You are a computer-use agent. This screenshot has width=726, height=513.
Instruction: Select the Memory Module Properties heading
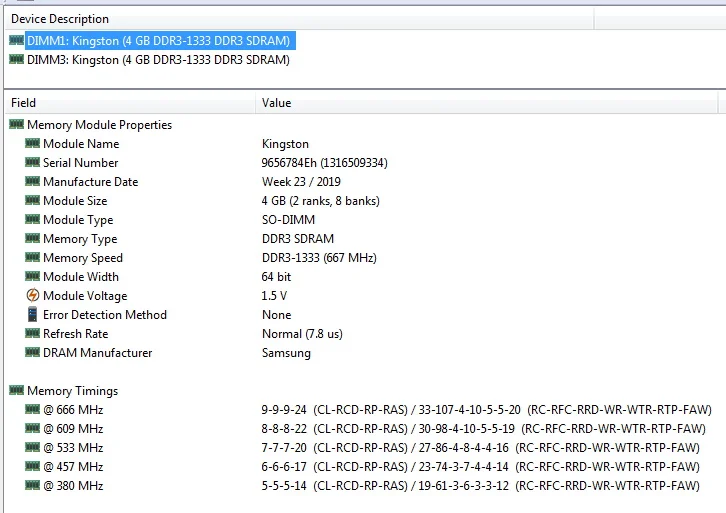coord(100,125)
